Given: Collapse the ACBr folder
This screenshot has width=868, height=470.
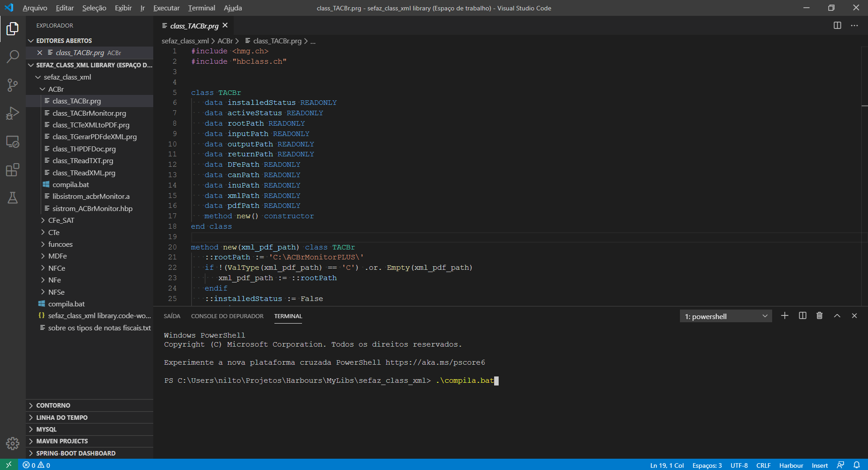Looking at the screenshot, I should pos(56,89).
